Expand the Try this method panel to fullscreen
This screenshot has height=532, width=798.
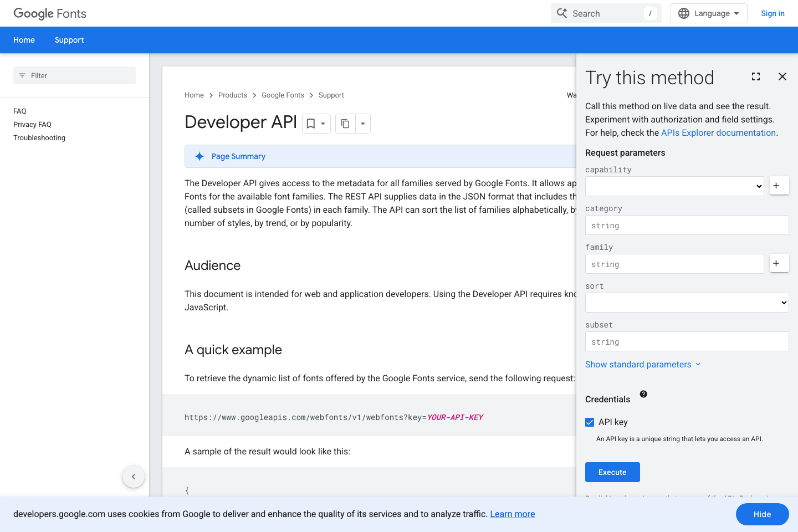[x=756, y=76]
